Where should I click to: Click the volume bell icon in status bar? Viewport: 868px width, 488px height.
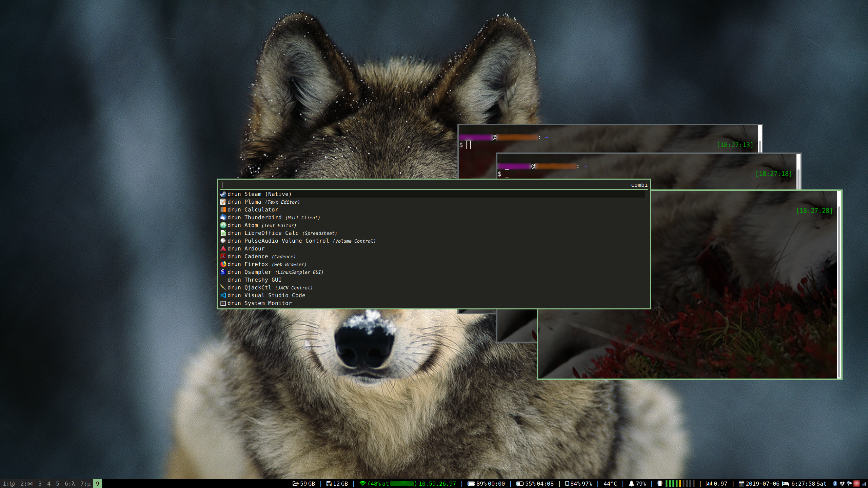point(631,484)
